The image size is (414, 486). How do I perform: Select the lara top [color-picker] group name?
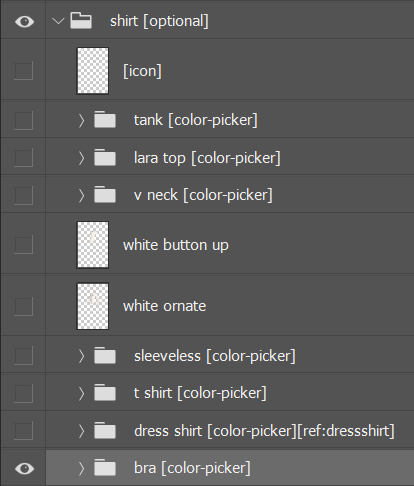207,158
